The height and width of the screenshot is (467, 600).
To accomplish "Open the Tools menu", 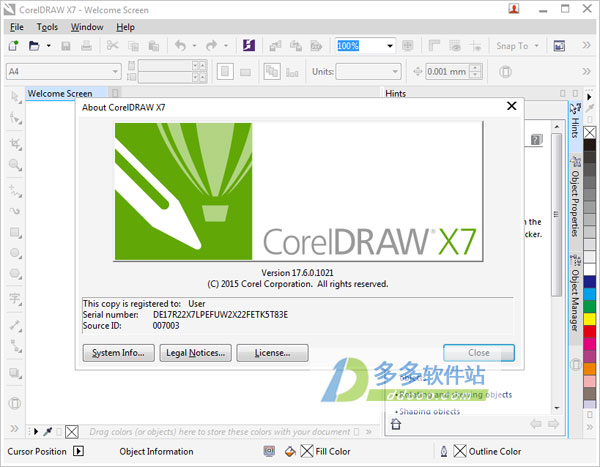I will click(47, 27).
